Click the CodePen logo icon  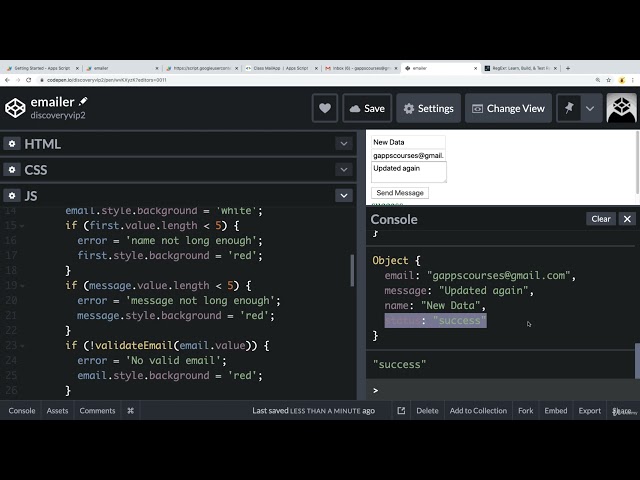(x=15, y=108)
